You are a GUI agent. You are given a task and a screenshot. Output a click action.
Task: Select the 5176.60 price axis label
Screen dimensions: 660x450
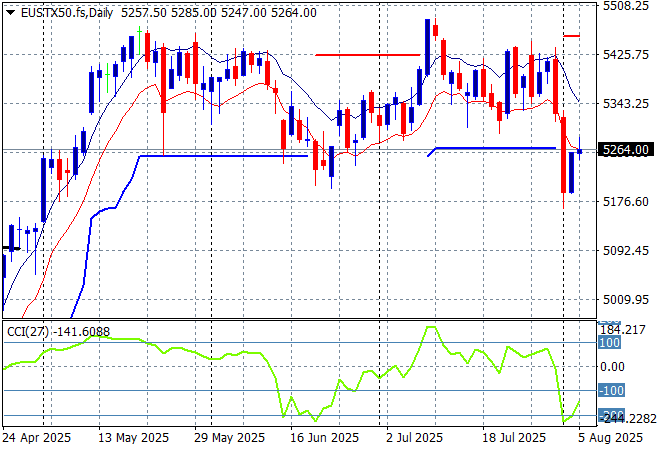626,202
